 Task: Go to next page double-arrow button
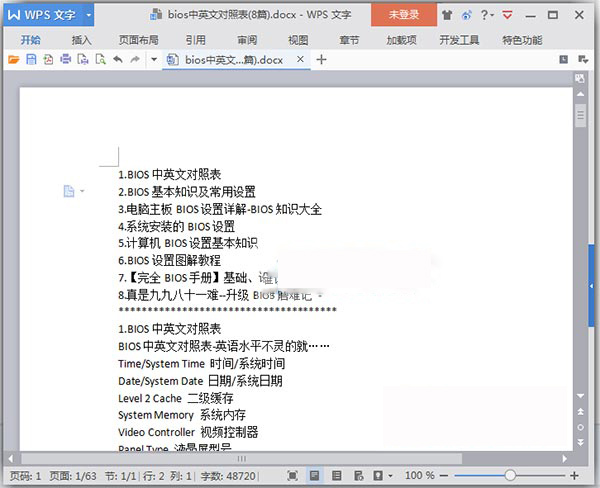click(580, 442)
